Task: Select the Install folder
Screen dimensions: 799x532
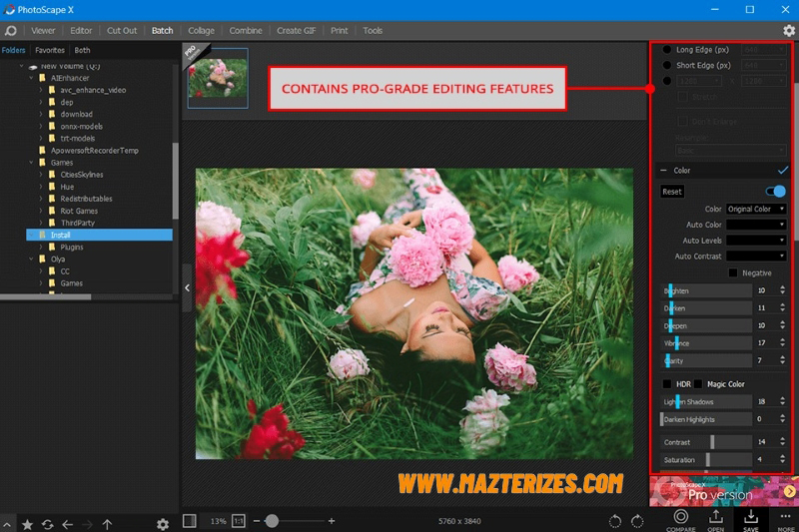Action: coord(99,235)
